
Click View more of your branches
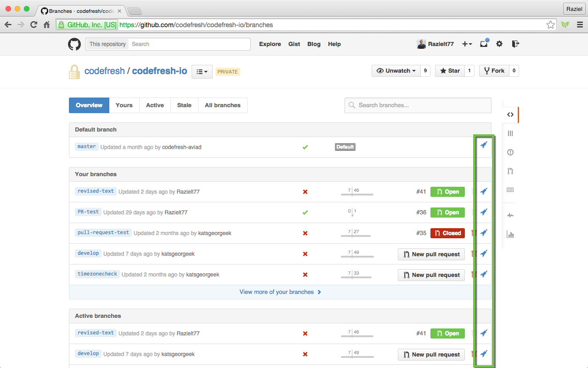click(x=280, y=292)
